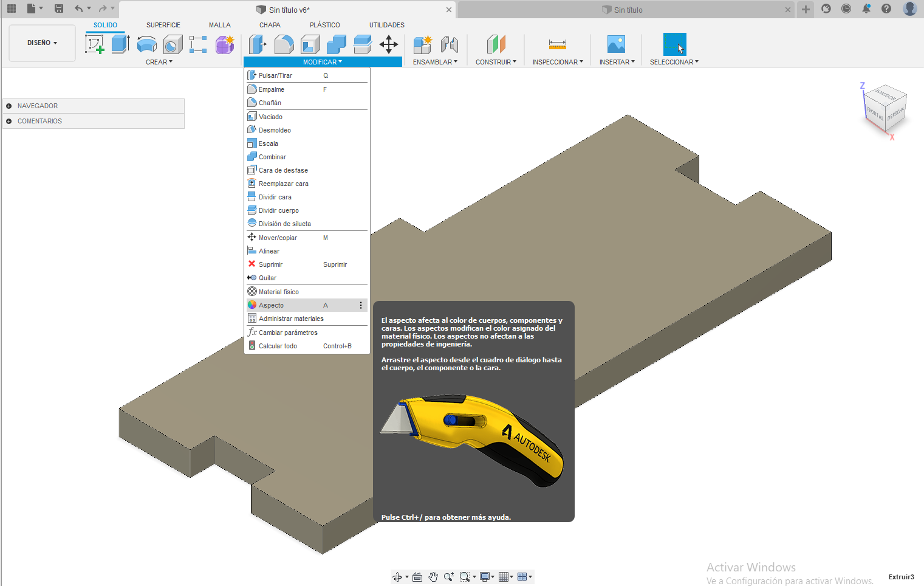This screenshot has width=924, height=586.
Task: Select the Combine toolbar icon
Action: pos(337,44)
